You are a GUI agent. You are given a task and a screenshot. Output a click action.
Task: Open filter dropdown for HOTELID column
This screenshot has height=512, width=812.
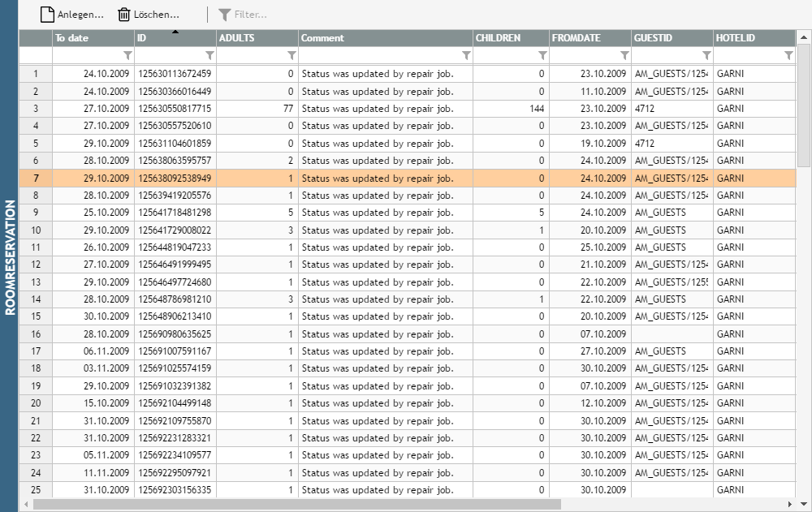(x=788, y=55)
